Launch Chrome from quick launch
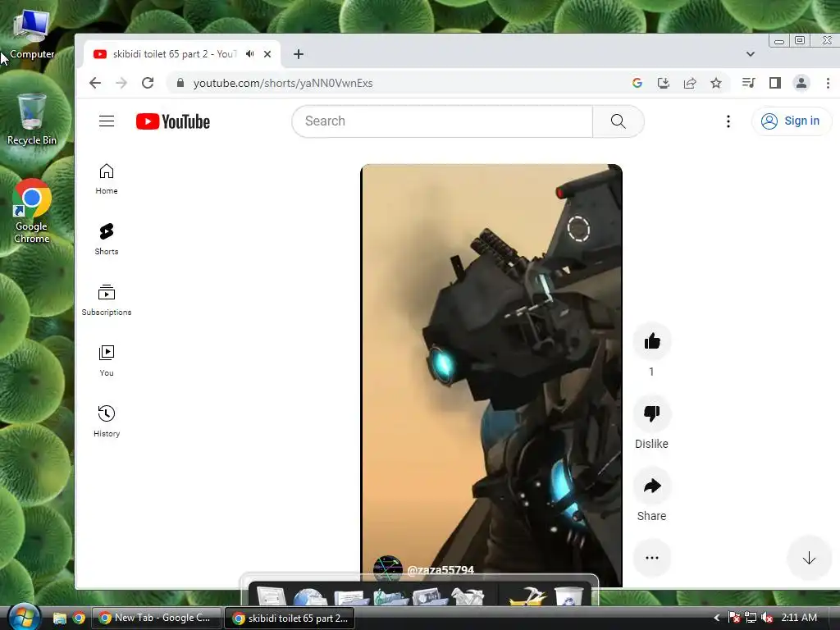The height and width of the screenshot is (630, 840). pyautogui.click(x=79, y=619)
